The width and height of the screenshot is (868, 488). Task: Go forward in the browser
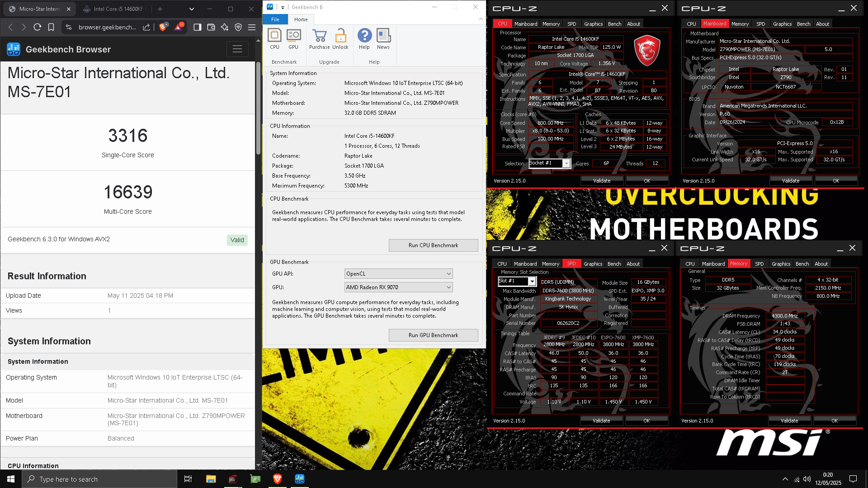click(x=24, y=27)
